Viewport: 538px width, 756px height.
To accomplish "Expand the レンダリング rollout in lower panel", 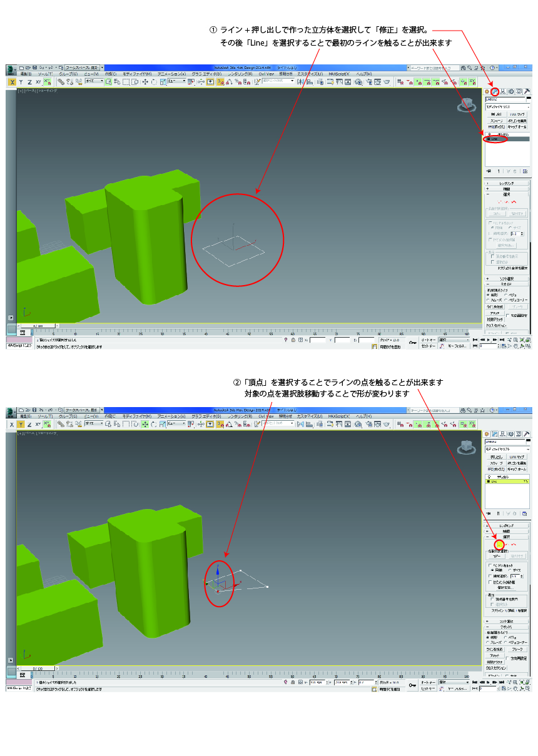I will pyautogui.click(x=507, y=526).
